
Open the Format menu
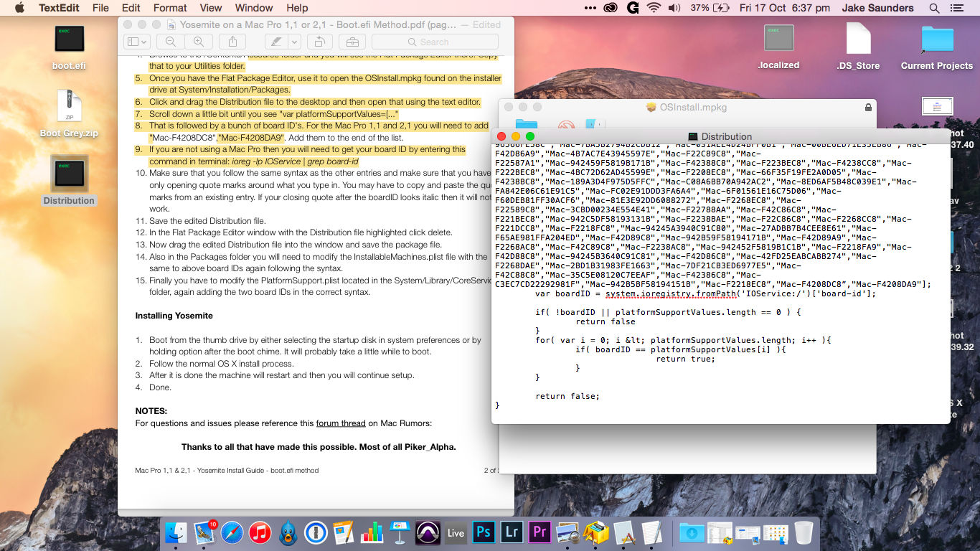click(x=170, y=8)
